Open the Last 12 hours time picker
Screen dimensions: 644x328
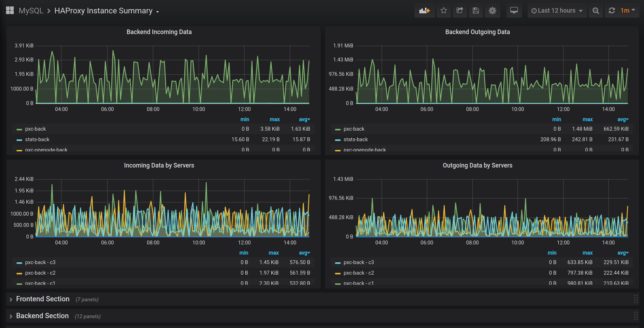557,11
